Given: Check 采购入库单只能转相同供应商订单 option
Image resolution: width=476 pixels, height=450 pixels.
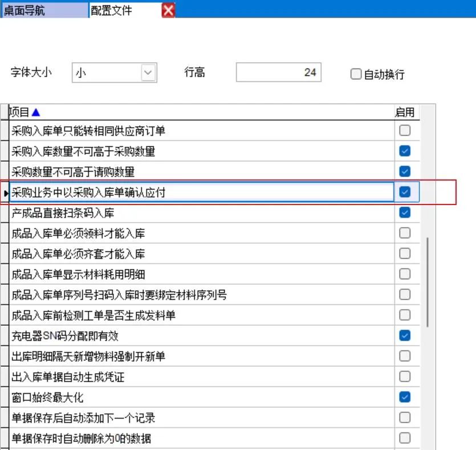Looking at the screenshot, I should click(405, 131).
